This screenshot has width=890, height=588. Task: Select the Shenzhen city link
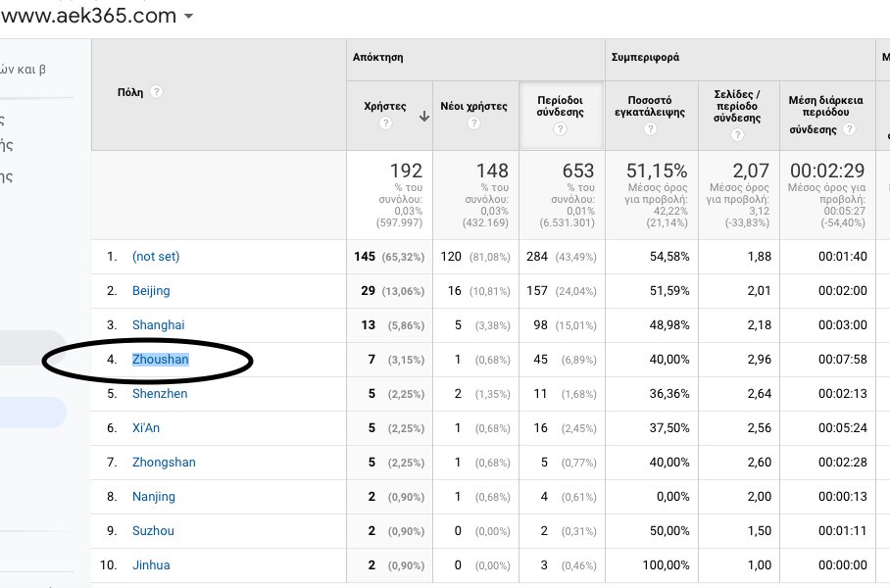(160, 394)
